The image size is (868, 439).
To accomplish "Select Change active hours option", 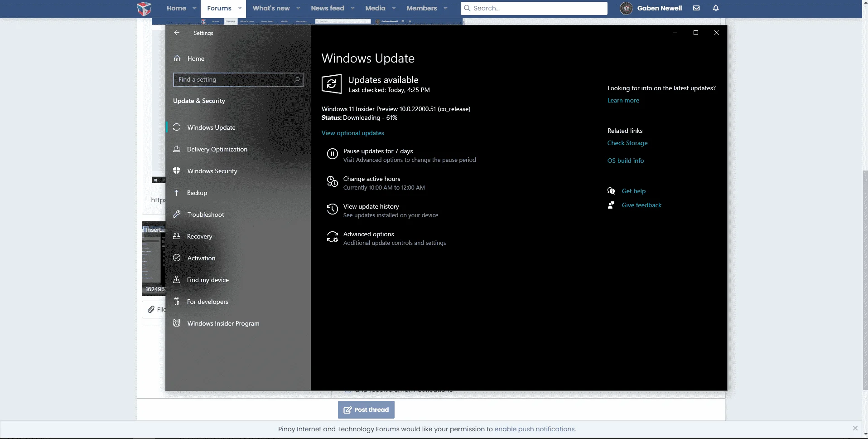I will 371,179.
